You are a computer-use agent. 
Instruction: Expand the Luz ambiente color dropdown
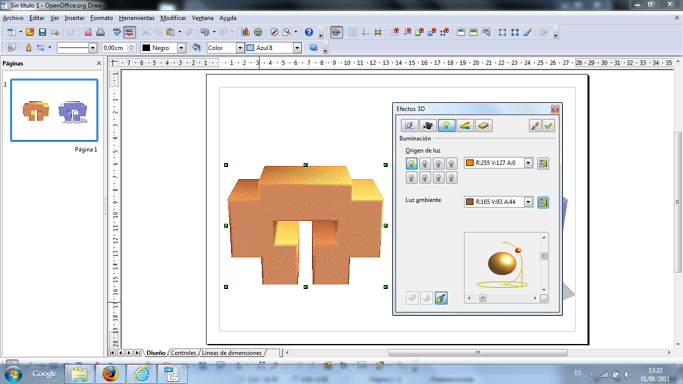click(x=528, y=202)
